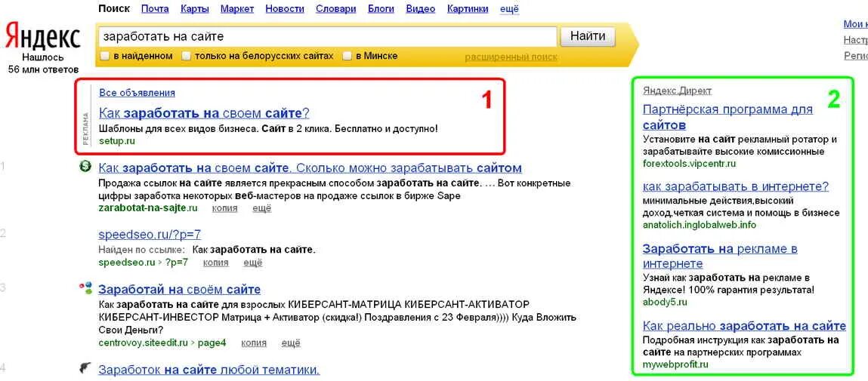Check the 'в Минске' checkbox
This screenshot has height=381, width=868.
click(x=348, y=56)
